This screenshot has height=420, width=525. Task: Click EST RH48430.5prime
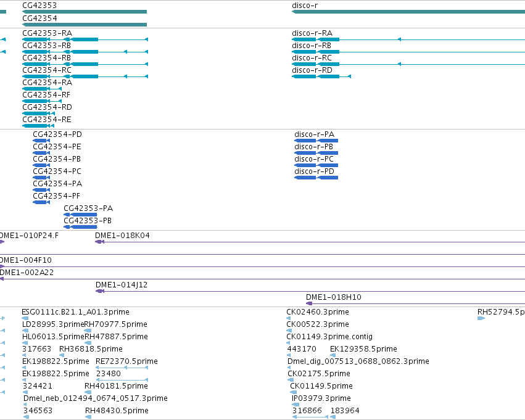tap(117, 411)
